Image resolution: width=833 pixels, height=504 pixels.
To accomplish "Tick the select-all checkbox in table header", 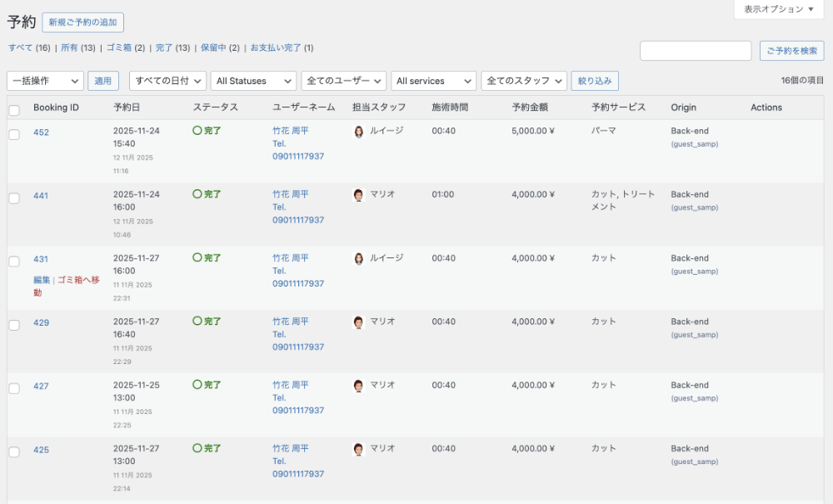I will 14,110.
